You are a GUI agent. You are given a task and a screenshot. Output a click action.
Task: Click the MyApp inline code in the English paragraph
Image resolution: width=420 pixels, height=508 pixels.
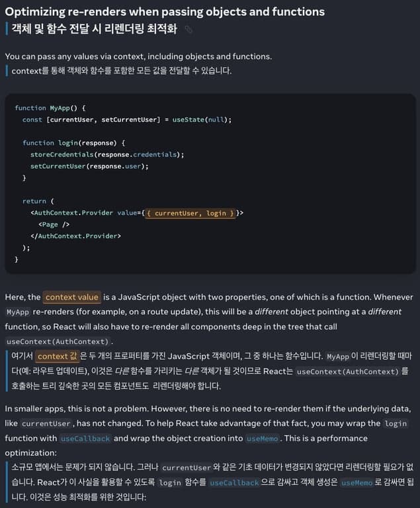(17, 312)
